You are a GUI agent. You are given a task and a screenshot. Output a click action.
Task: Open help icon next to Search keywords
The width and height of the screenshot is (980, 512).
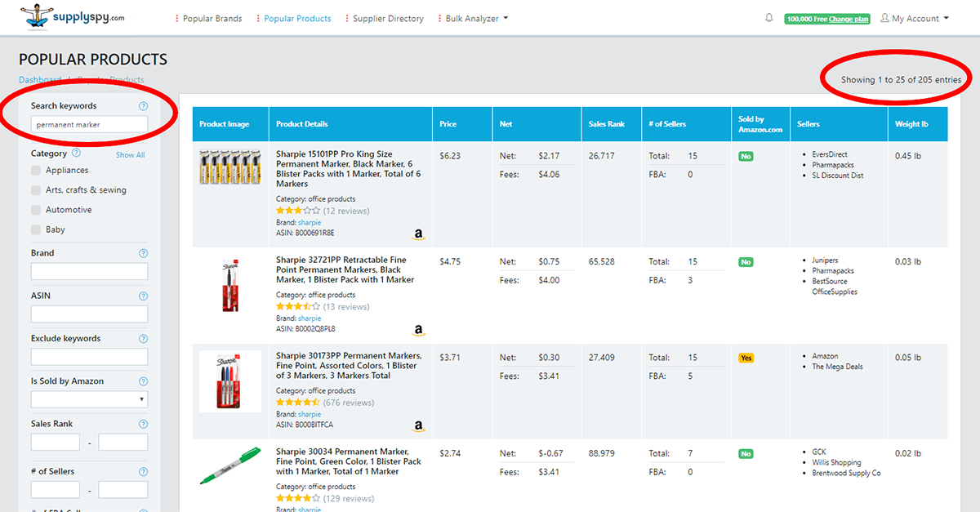click(144, 106)
